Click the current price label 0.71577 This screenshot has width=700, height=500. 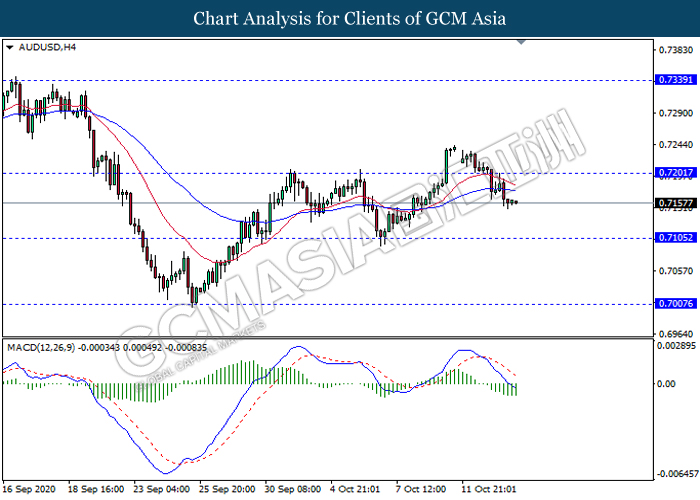click(676, 204)
